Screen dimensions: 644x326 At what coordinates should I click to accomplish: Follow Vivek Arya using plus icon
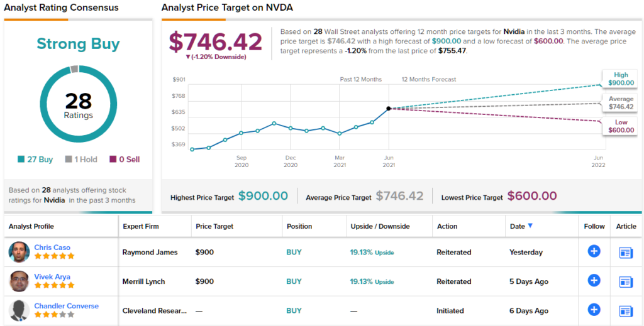tap(594, 281)
